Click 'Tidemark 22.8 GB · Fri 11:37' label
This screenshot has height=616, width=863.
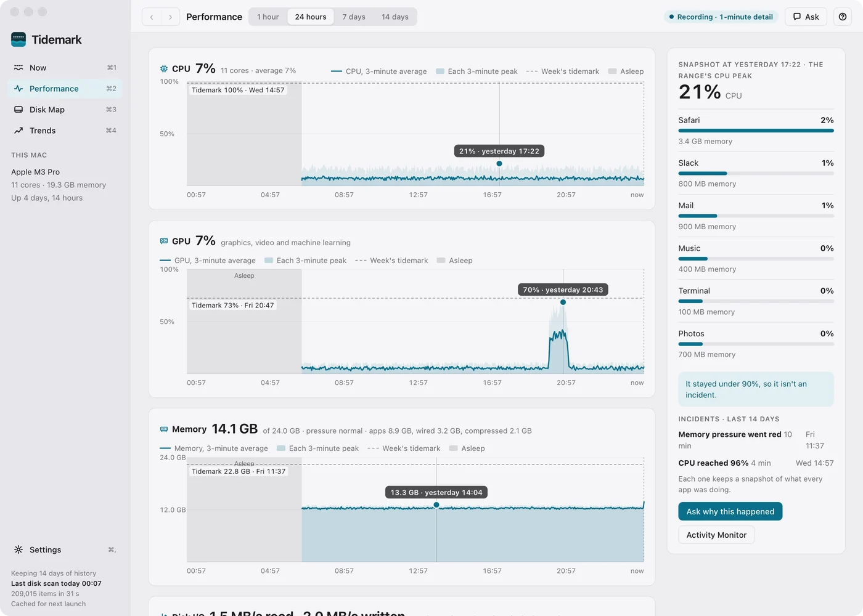(239, 471)
